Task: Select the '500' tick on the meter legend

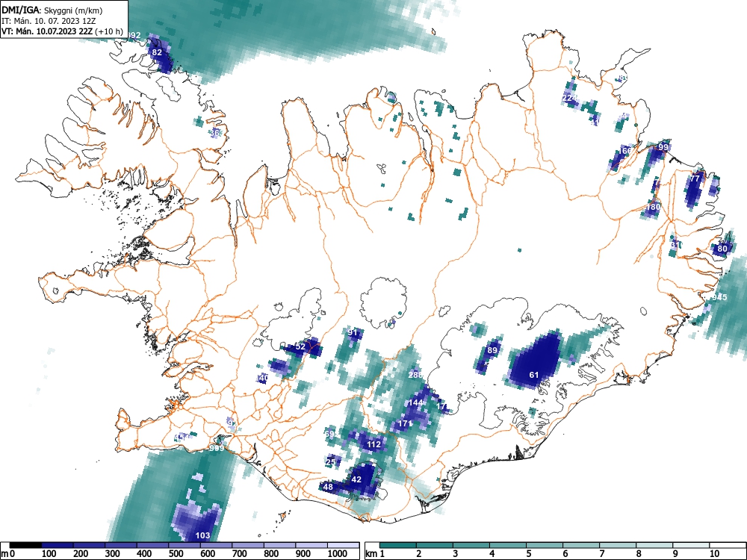Action: (176, 554)
